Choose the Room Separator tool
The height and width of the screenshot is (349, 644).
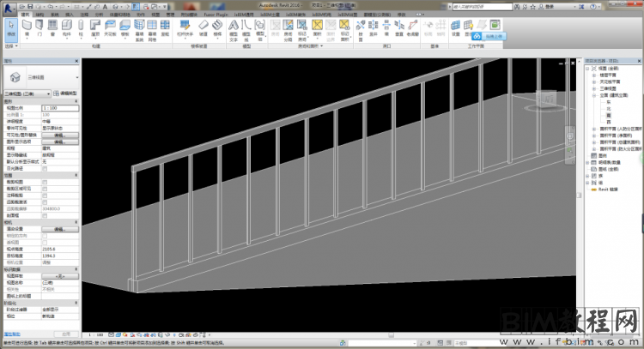click(289, 30)
